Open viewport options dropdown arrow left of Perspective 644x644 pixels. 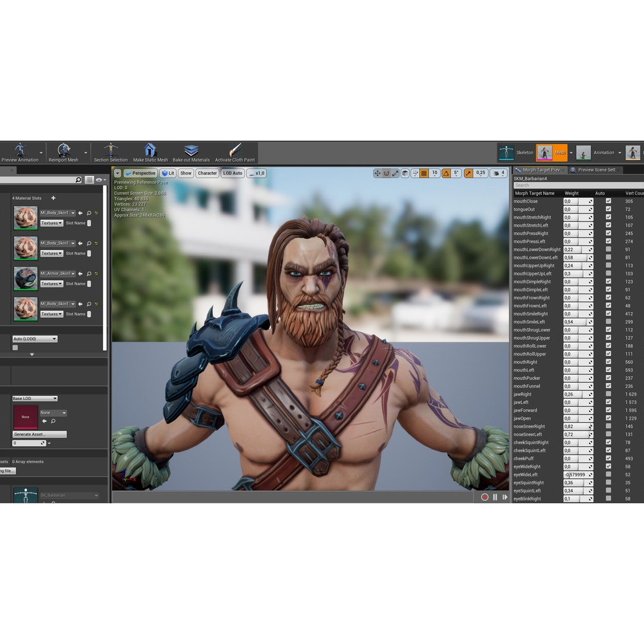tap(117, 174)
